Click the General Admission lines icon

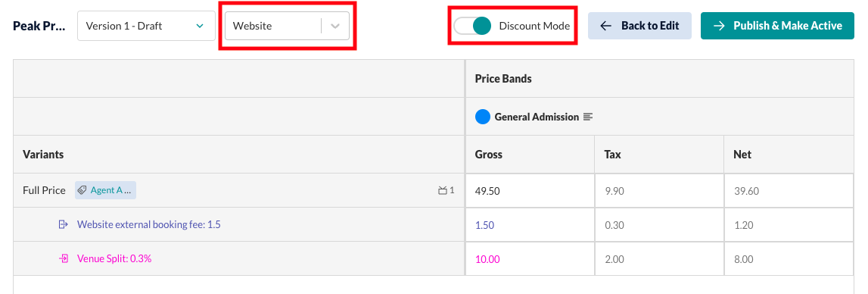pos(588,117)
